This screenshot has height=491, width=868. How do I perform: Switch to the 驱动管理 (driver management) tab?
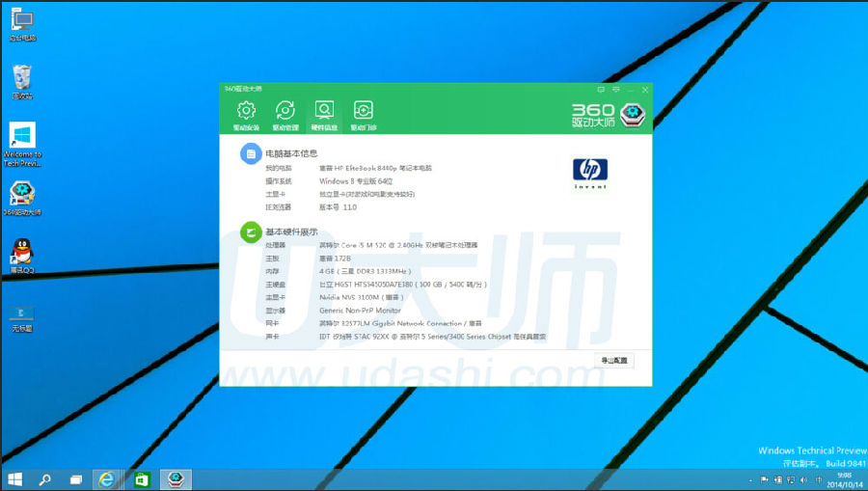point(285,114)
